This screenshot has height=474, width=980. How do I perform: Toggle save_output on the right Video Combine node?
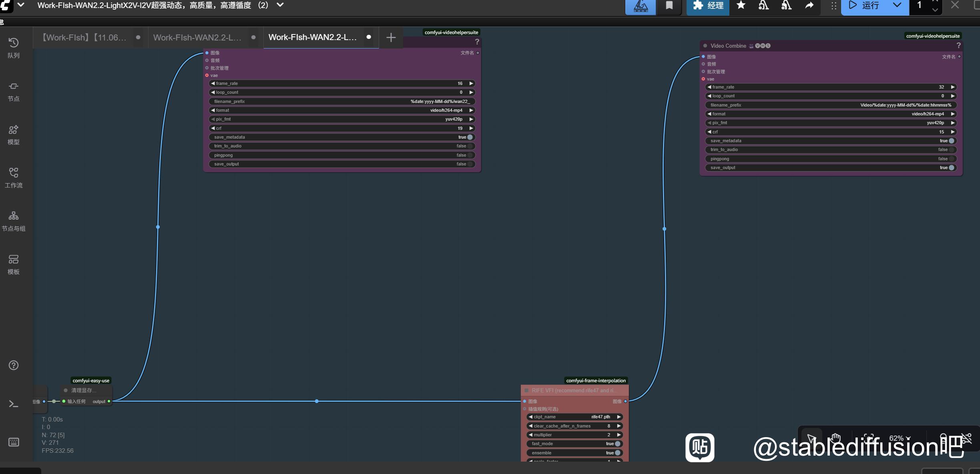click(x=951, y=167)
